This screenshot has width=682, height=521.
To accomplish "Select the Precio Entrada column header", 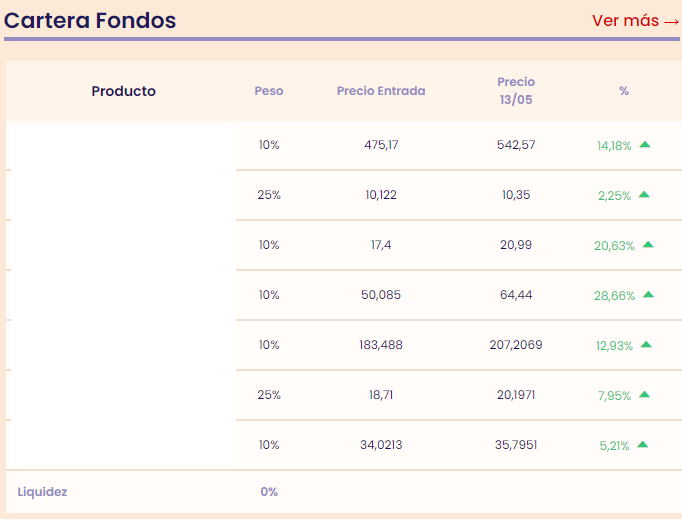I will [381, 91].
